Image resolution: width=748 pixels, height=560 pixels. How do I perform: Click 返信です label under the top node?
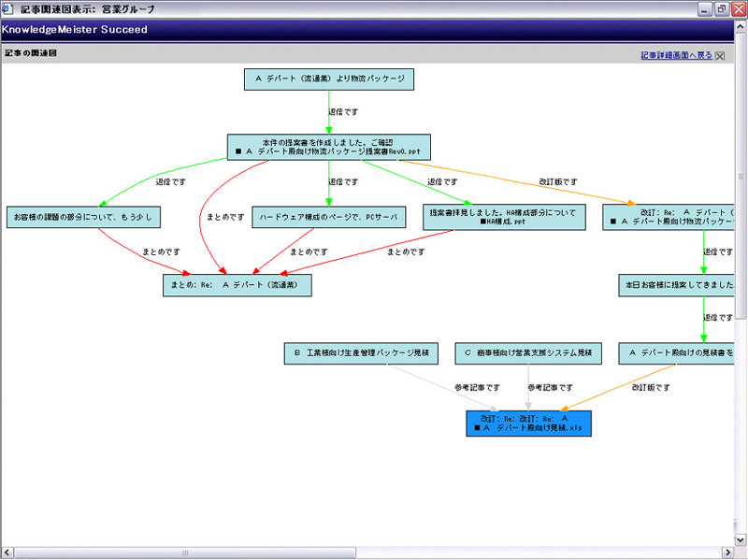tap(343, 112)
